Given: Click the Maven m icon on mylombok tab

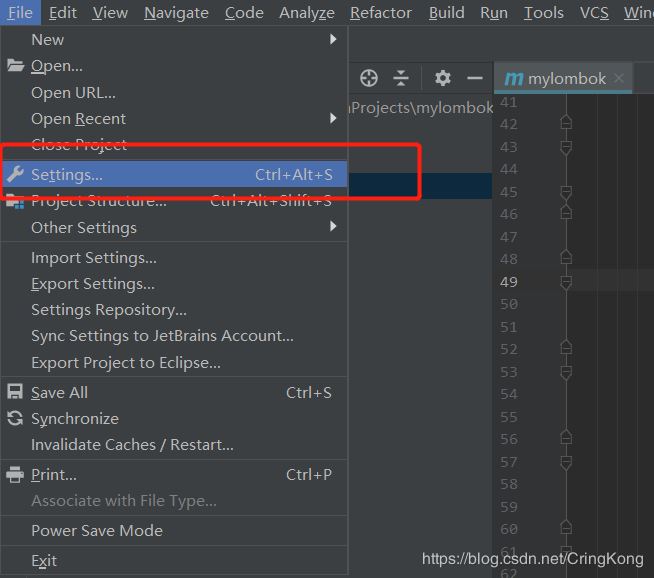Looking at the screenshot, I should click(513, 79).
